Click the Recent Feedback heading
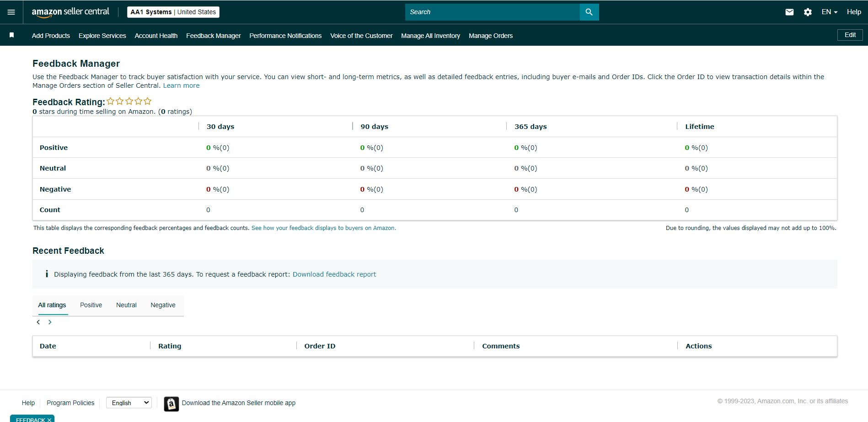The image size is (868, 422). [68, 251]
